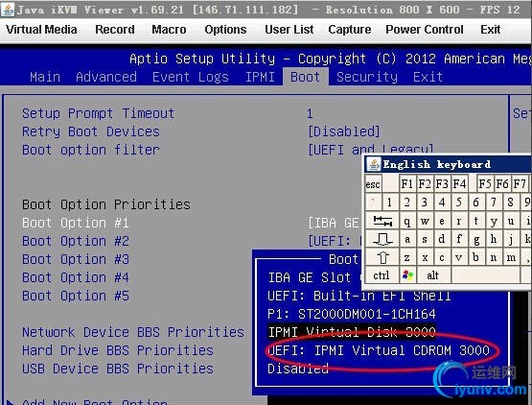This screenshot has height=405, width=532.
Task: Select Boot Option #1 row
Action: [76, 223]
